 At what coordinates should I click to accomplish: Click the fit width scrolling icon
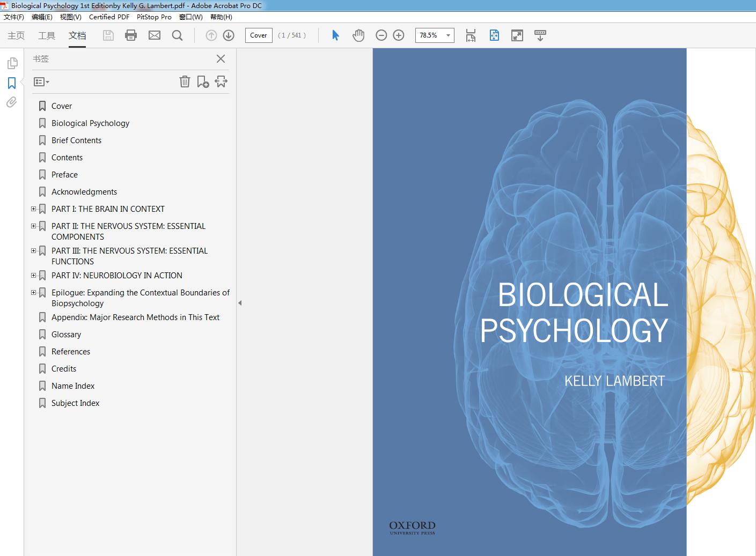[x=471, y=35]
